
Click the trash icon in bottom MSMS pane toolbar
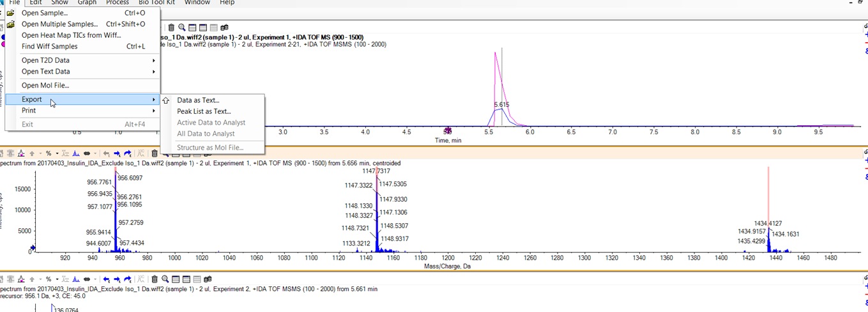[x=155, y=279]
